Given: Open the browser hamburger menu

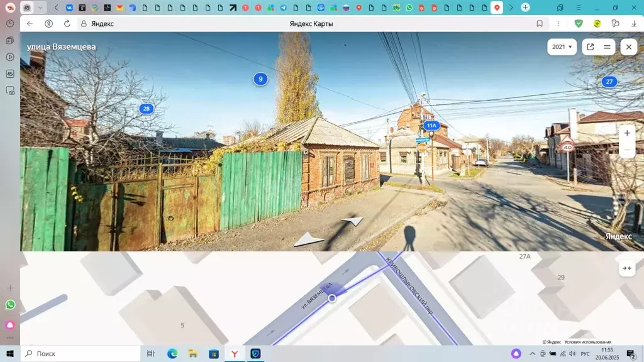Looking at the screenshot, I should pos(579,8).
